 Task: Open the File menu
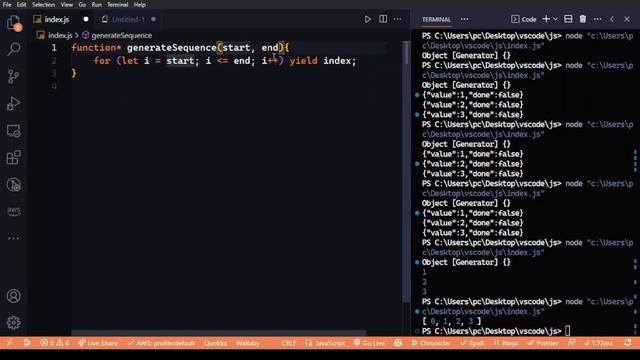(7, 5)
